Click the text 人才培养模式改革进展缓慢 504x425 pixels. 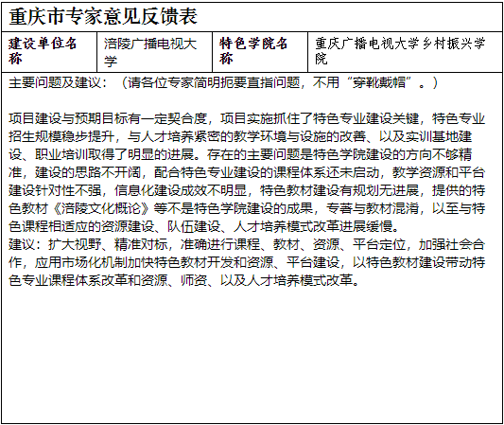(x=313, y=227)
